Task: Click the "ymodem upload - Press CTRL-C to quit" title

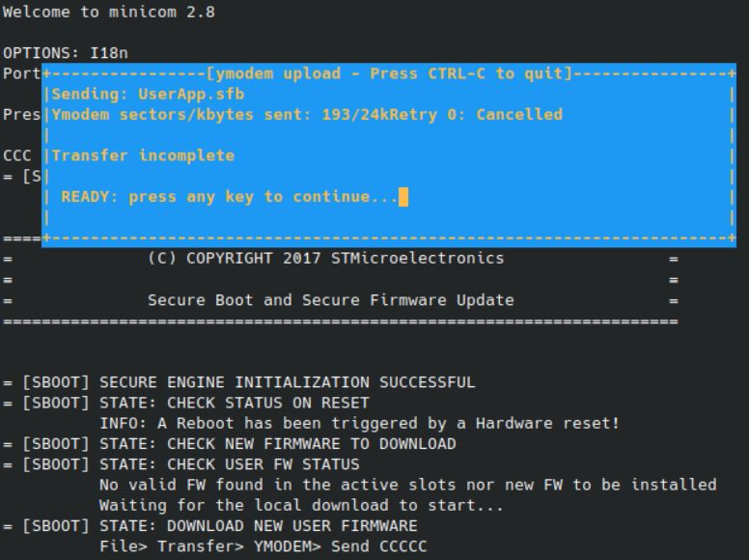Action: pyautogui.click(x=389, y=73)
